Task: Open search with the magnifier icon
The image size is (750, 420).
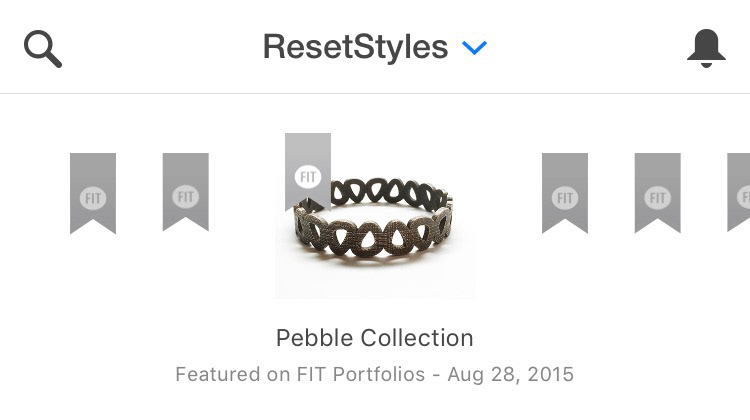Action: coord(43,48)
